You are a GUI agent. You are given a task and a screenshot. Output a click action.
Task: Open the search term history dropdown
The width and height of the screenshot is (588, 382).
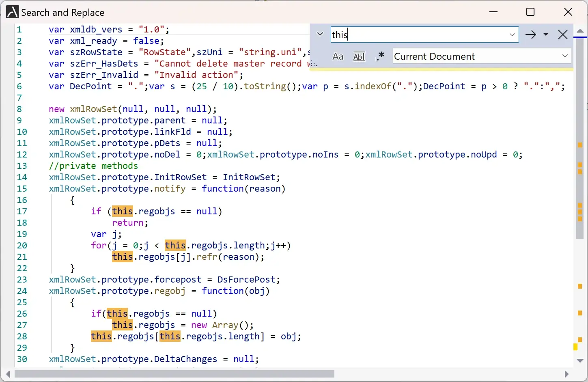pyautogui.click(x=512, y=35)
